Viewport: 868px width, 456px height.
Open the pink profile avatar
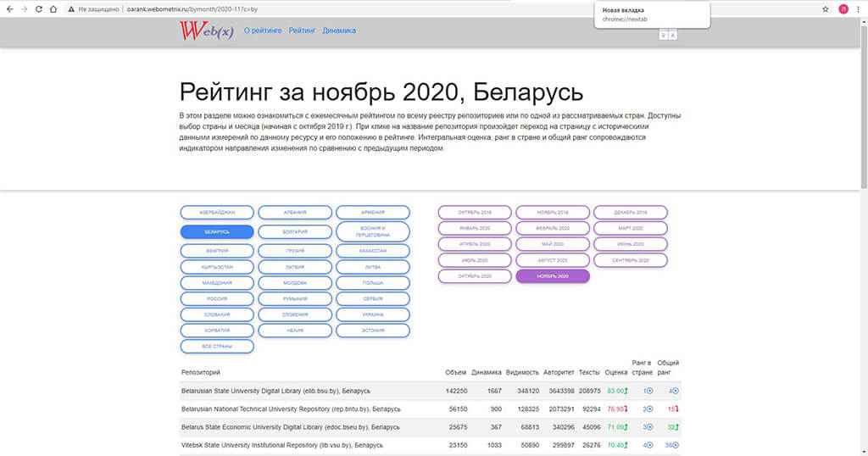pyautogui.click(x=843, y=8)
